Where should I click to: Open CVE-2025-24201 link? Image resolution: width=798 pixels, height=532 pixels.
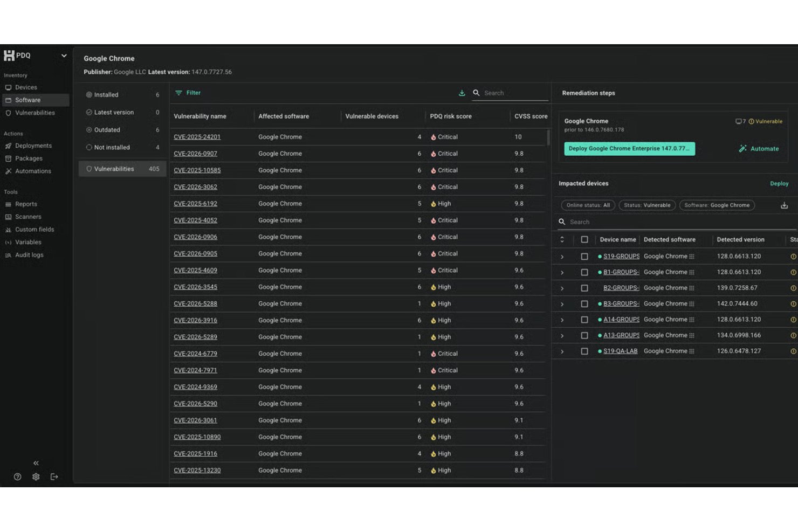pos(197,137)
